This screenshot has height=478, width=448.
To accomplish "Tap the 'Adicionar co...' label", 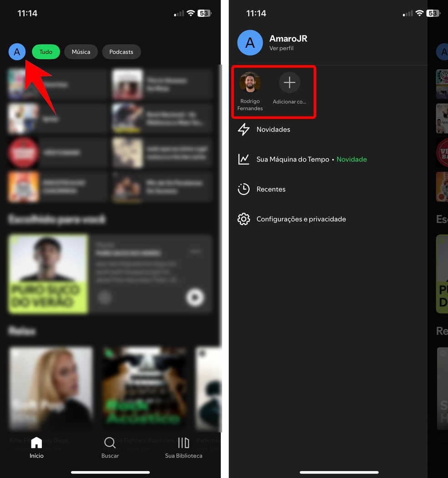I will [290, 102].
